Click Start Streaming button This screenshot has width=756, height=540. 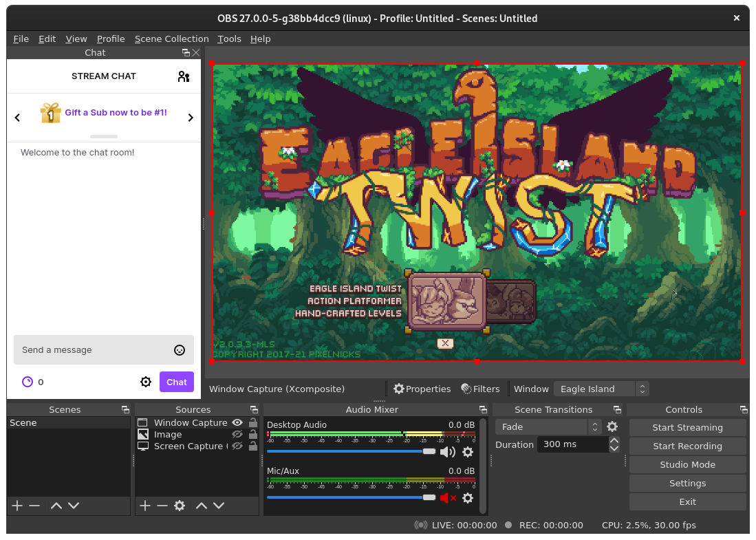pos(687,427)
